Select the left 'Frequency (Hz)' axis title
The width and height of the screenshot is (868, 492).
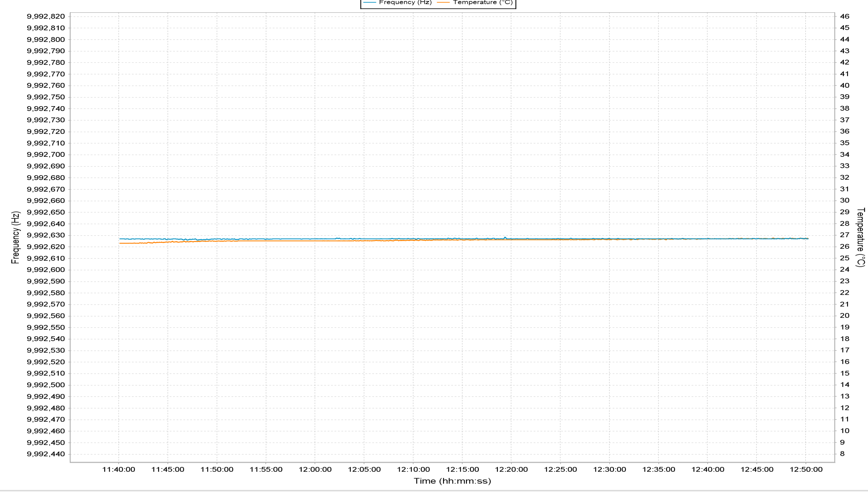(15, 237)
